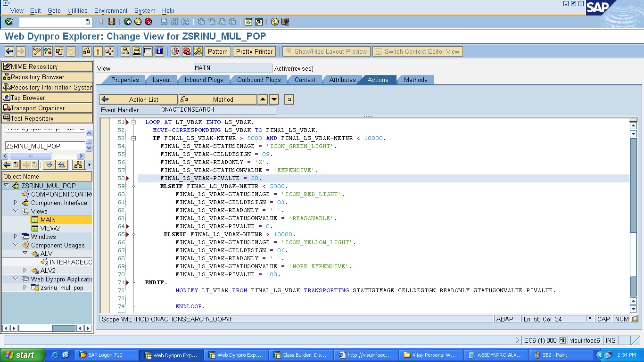Image resolution: width=644 pixels, height=362 pixels.
Task: Open the Transport Organizer panel
Action: click(x=47, y=108)
